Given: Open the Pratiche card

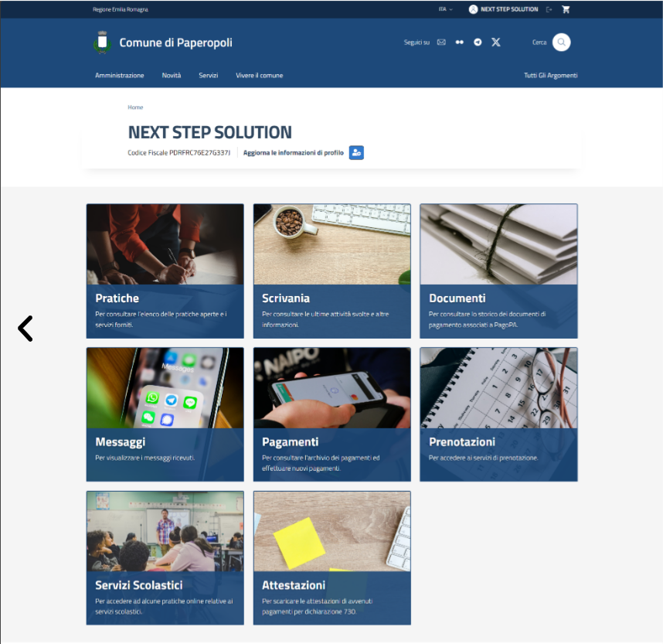Looking at the screenshot, I should pos(165,271).
